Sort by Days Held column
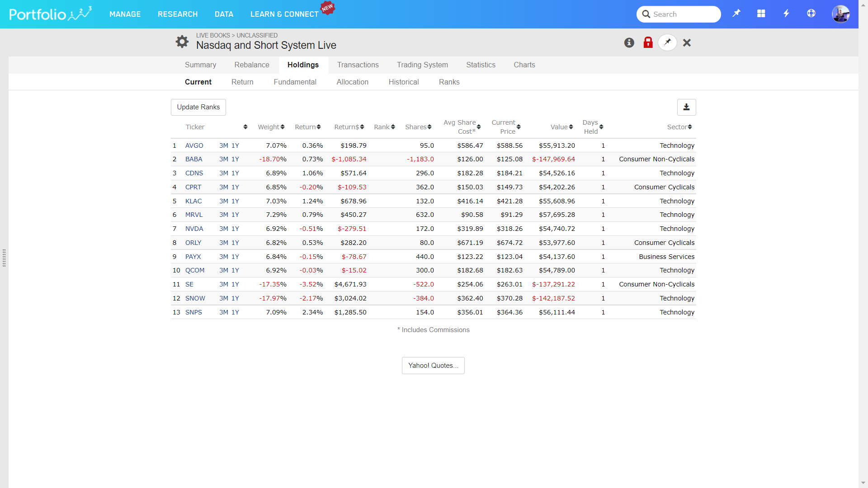The width and height of the screenshot is (868, 488). 601,127
